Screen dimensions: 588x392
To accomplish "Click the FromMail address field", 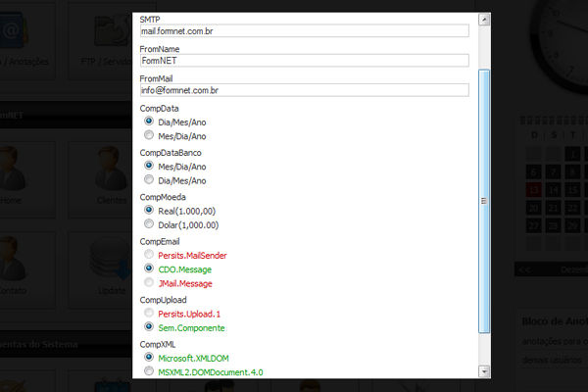I will click(x=304, y=90).
